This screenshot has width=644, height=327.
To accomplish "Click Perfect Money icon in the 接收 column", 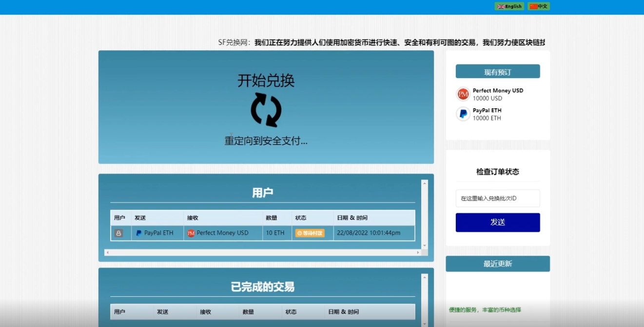I will click(191, 233).
